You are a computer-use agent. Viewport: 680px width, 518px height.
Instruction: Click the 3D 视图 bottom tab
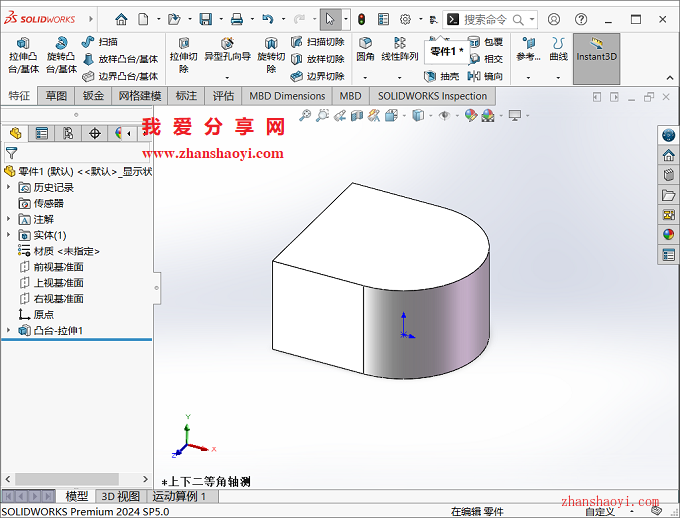[x=120, y=496]
